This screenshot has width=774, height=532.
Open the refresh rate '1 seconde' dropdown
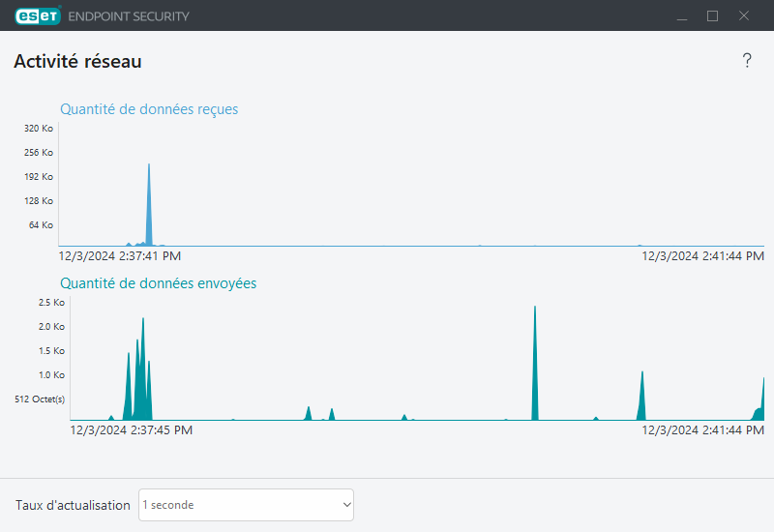pos(246,505)
